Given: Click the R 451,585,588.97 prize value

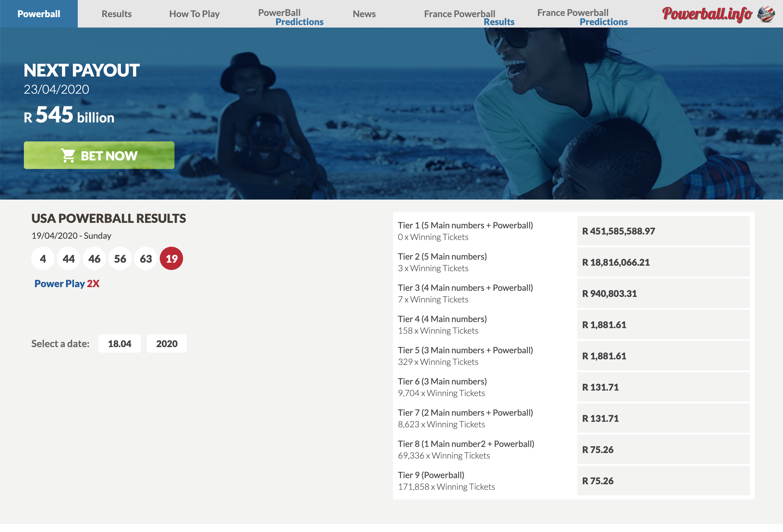Looking at the screenshot, I should [x=619, y=231].
